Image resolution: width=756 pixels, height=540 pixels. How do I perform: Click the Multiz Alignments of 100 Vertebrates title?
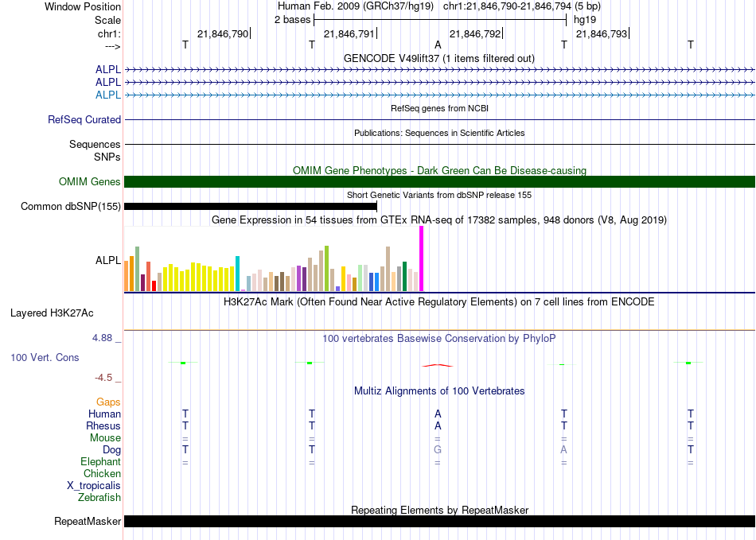click(439, 390)
